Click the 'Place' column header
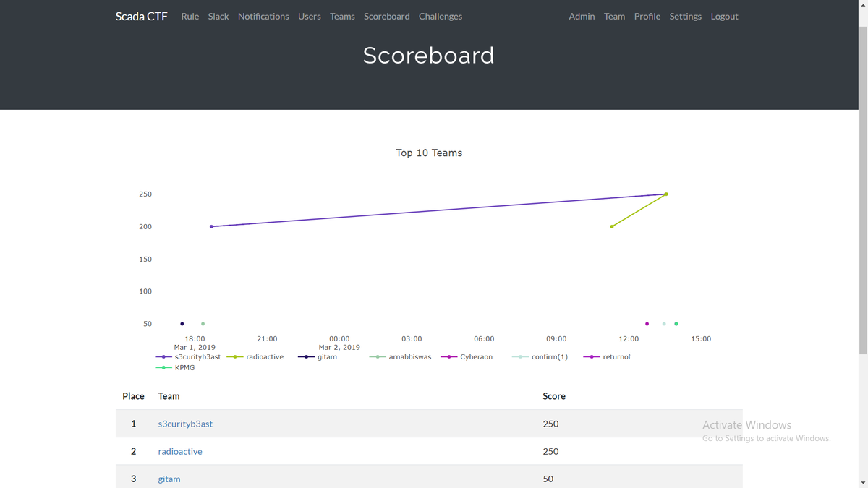 pos(133,396)
